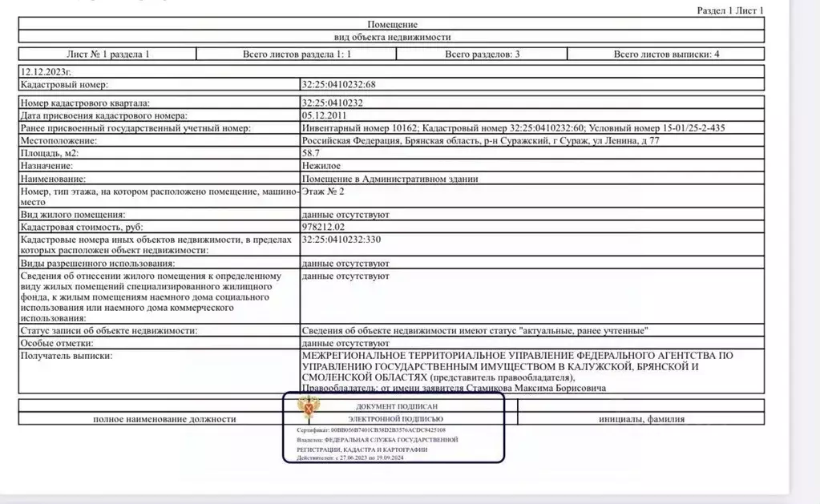Image resolution: width=820 pixels, height=504 pixels.
Task: Select the 'инициалы, фамилия' footer cell
Action: click(649, 419)
